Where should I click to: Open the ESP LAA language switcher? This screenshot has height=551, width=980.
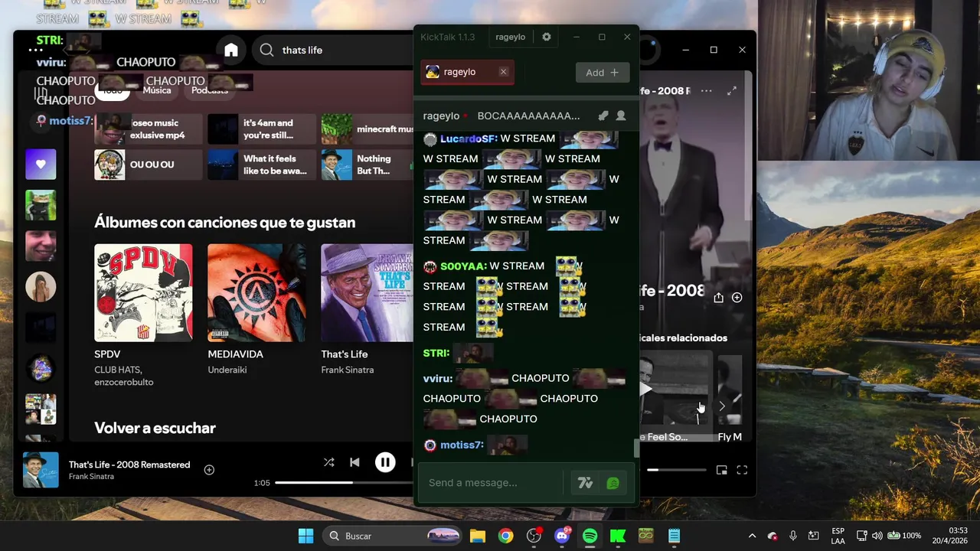click(x=838, y=536)
